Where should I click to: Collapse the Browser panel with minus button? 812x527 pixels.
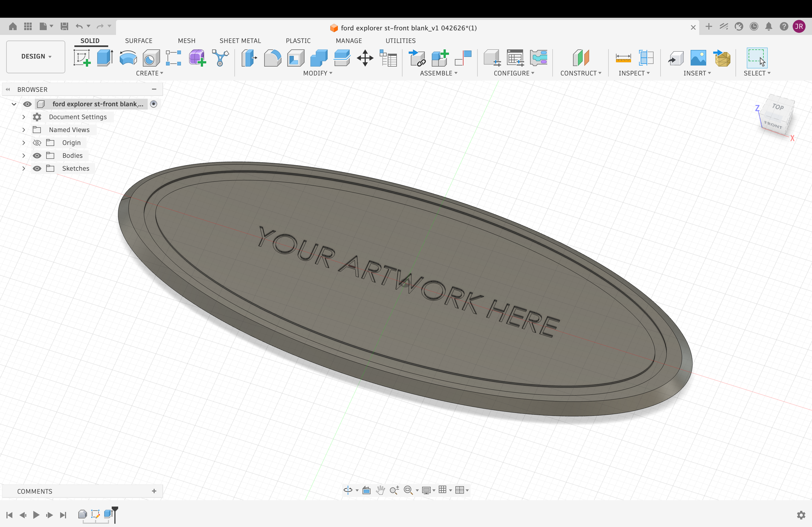[x=154, y=89]
